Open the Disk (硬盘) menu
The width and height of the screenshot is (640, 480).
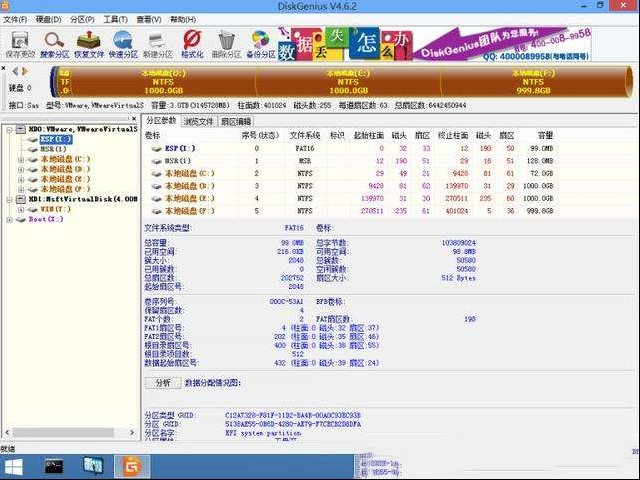(49, 20)
